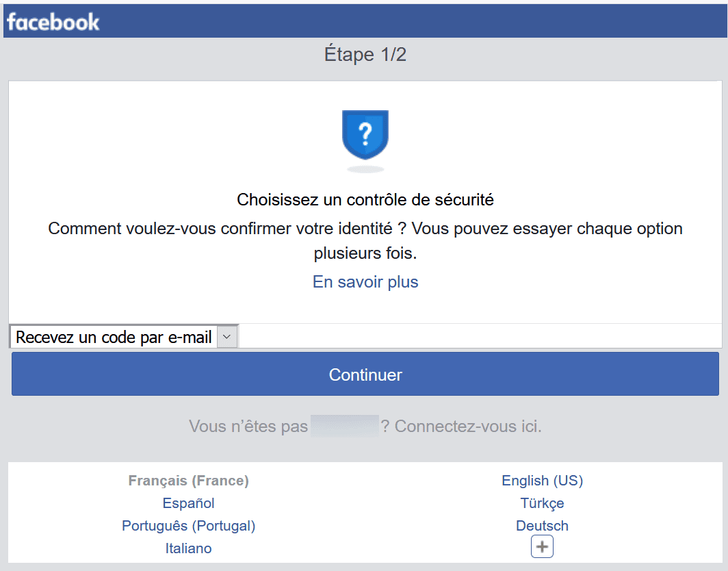Viewport: 728px width, 571px height.
Task: Switch language to Italiano
Action: (x=189, y=548)
